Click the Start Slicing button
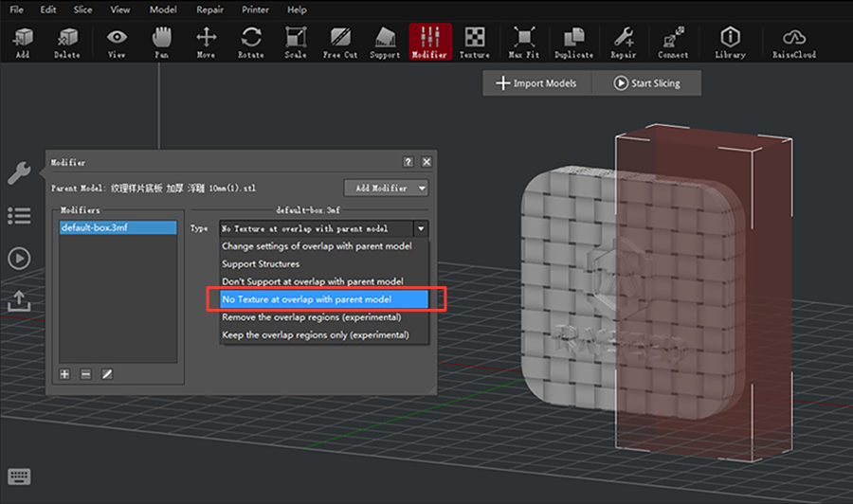Screen dimensions: 853x504 [646, 83]
